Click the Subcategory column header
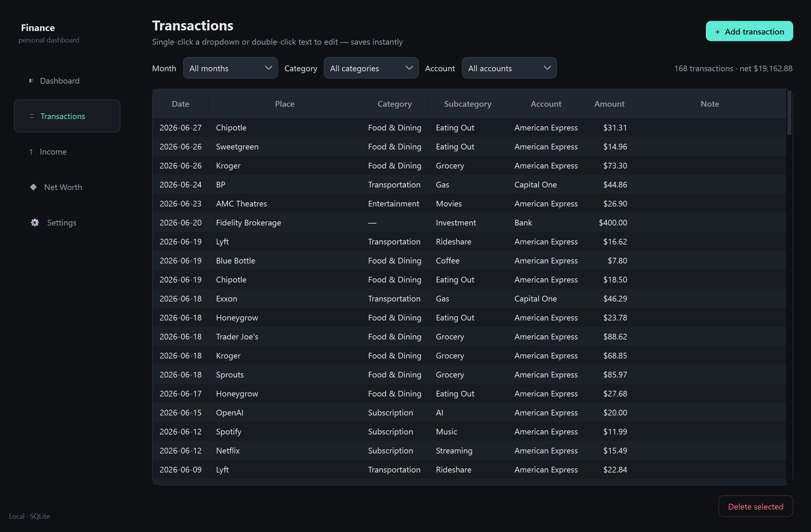This screenshot has width=811, height=532. 468,104
